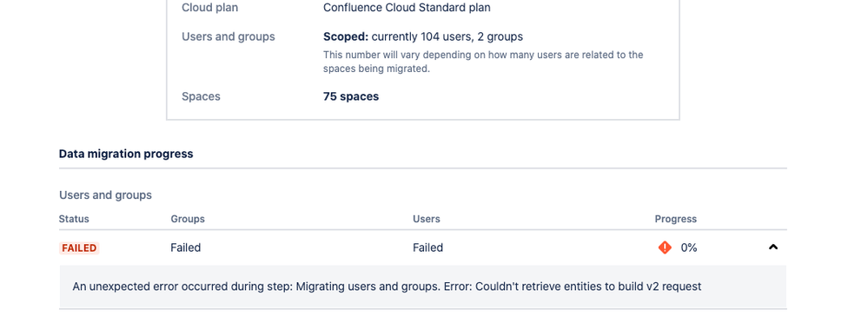Select the 0% progress value
This screenshot has height=330, width=868.
point(689,248)
